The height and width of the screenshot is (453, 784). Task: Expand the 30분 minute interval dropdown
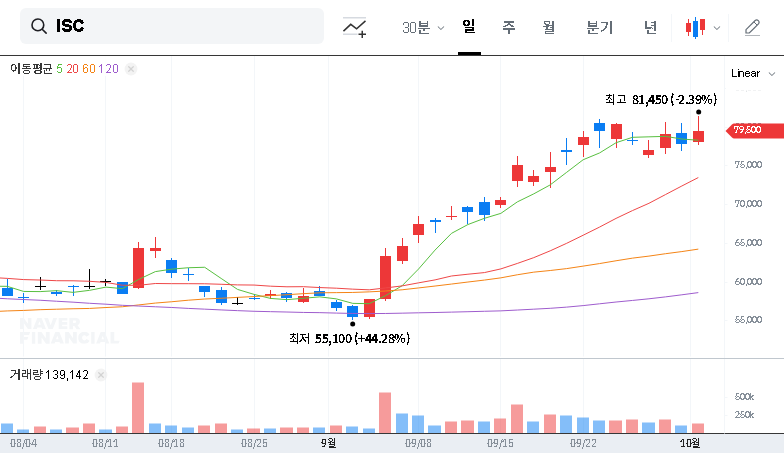(x=423, y=27)
